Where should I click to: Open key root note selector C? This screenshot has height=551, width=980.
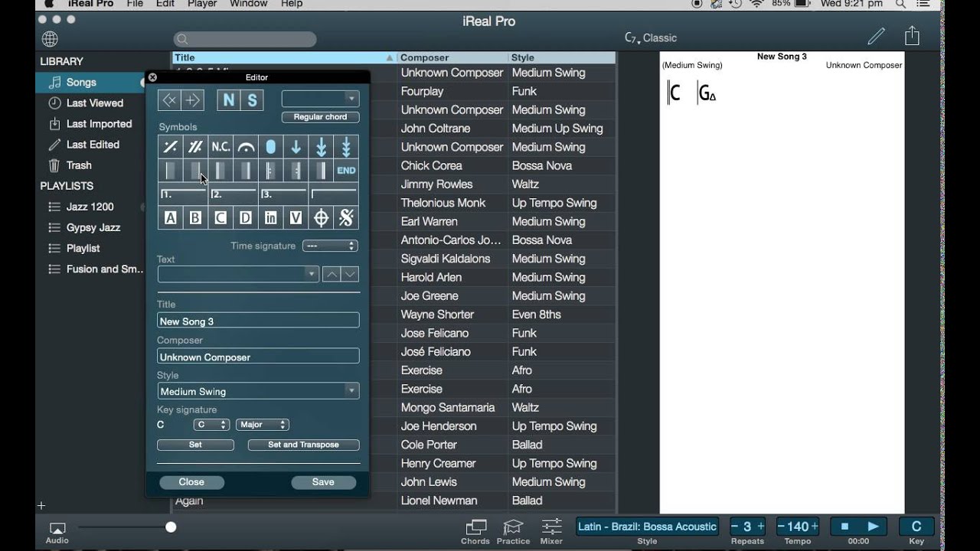tap(211, 425)
